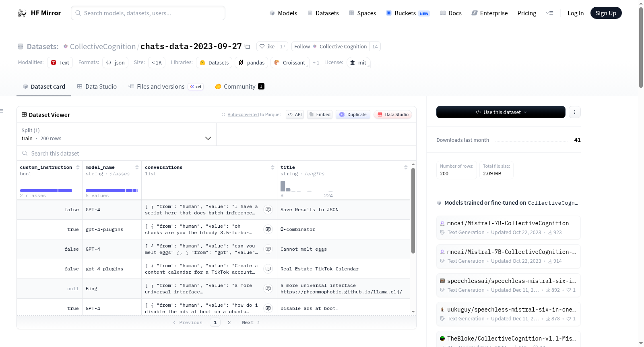Filter by the Text modality tag
The width and height of the screenshot is (644, 347).
click(60, 63)
